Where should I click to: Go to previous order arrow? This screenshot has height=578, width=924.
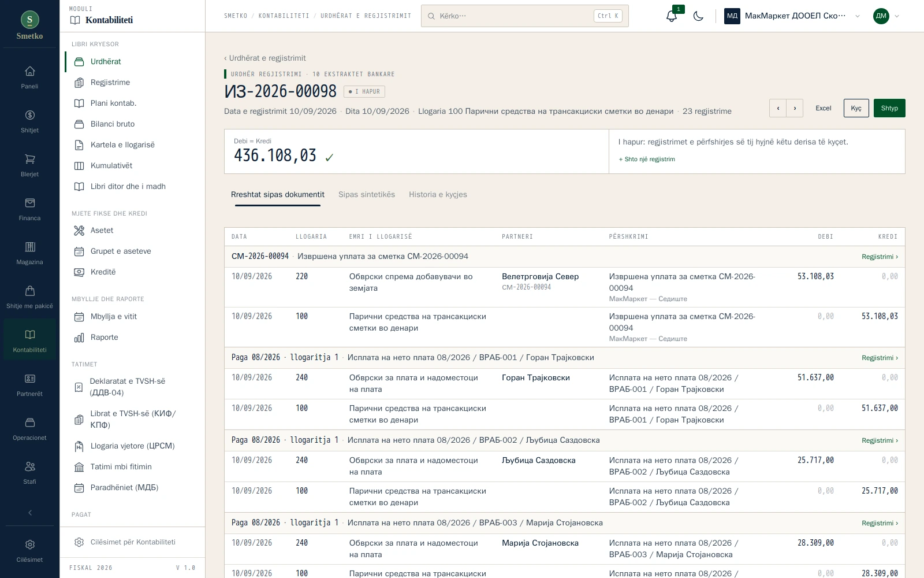778,108
